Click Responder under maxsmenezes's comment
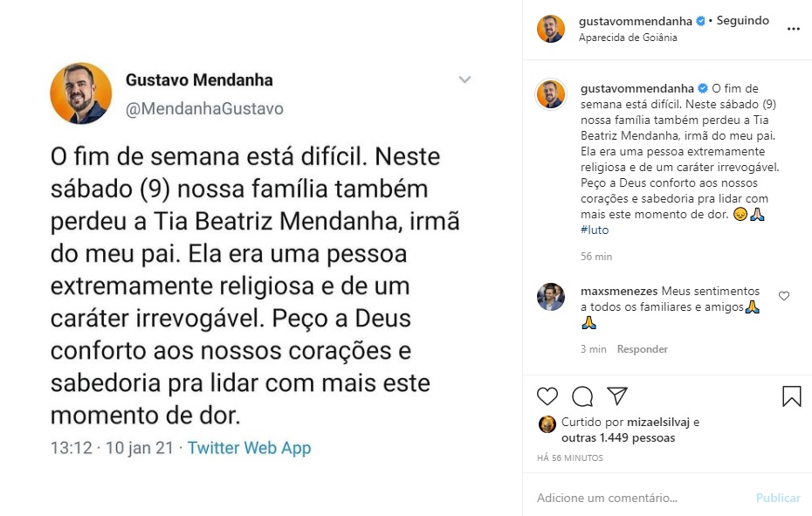The image size is (812, 516). [643, 348]
